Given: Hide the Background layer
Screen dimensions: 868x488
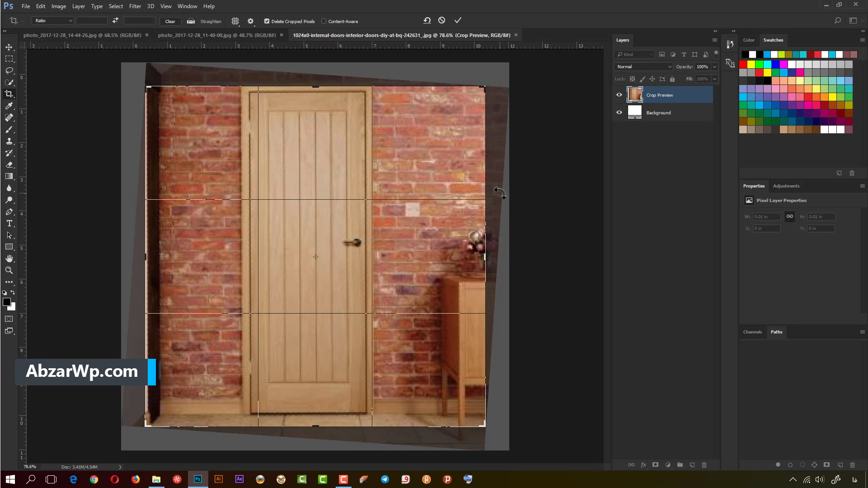Looking at the screenshot, I should pos(619,113).
